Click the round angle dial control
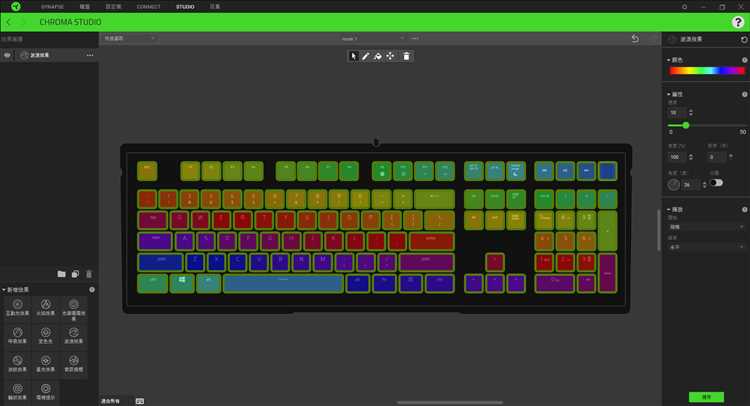This screenshot has height=406, width=750. [673, 184]
